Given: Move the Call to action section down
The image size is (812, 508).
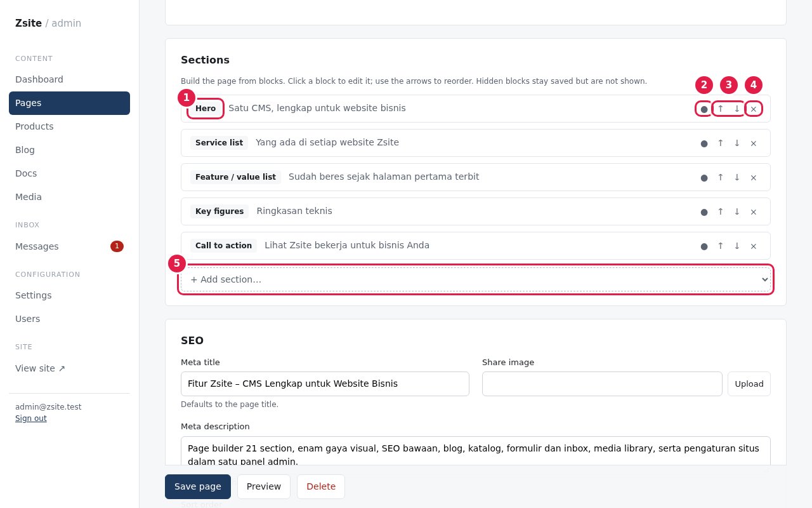Looking at the screenshot, I should point(737,246).
